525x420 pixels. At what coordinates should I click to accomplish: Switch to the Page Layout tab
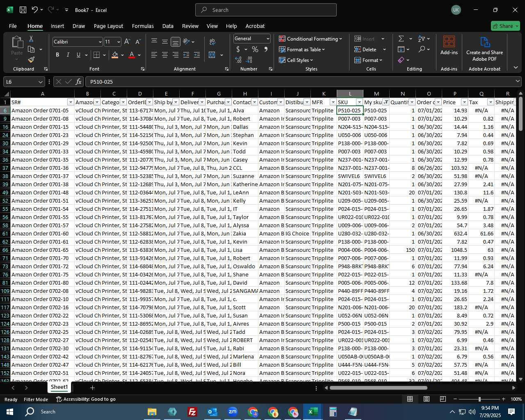click(108, 26)
